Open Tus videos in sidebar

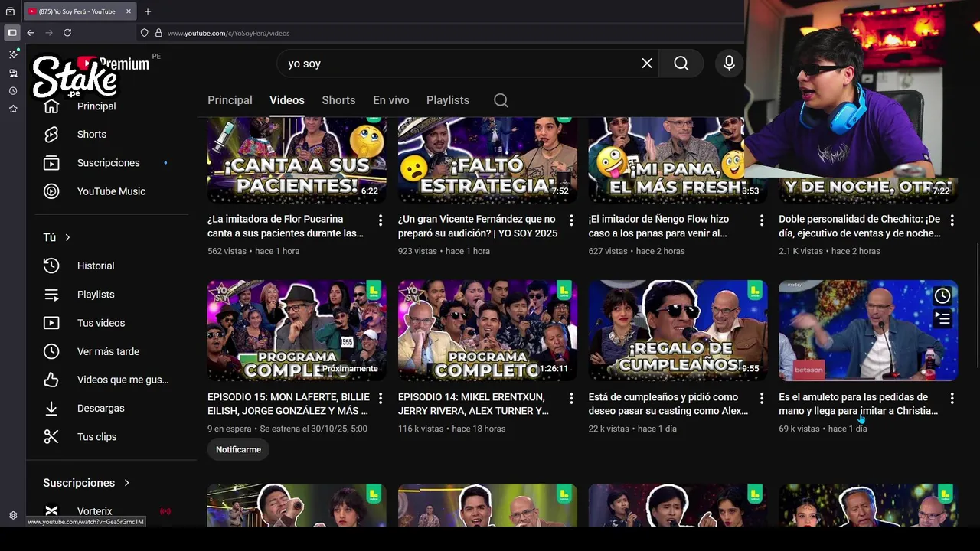(x=101, y=323)
